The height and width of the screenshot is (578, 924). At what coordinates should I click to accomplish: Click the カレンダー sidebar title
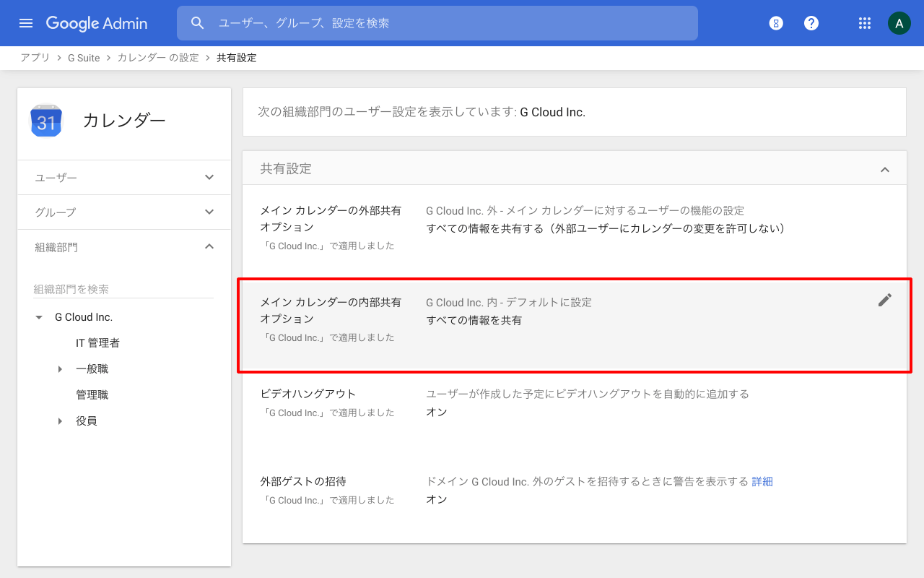pyautogui.click(x=124, y=121)
